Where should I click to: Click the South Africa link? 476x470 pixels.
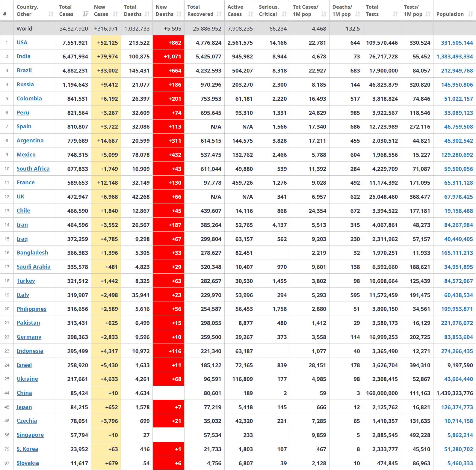click(x=33, y=169)
